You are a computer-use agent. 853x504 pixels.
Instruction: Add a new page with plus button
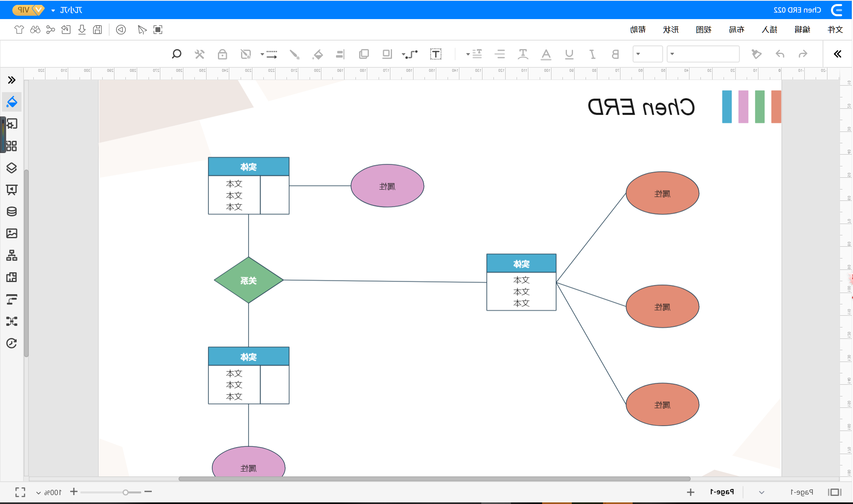coord(690,492)
